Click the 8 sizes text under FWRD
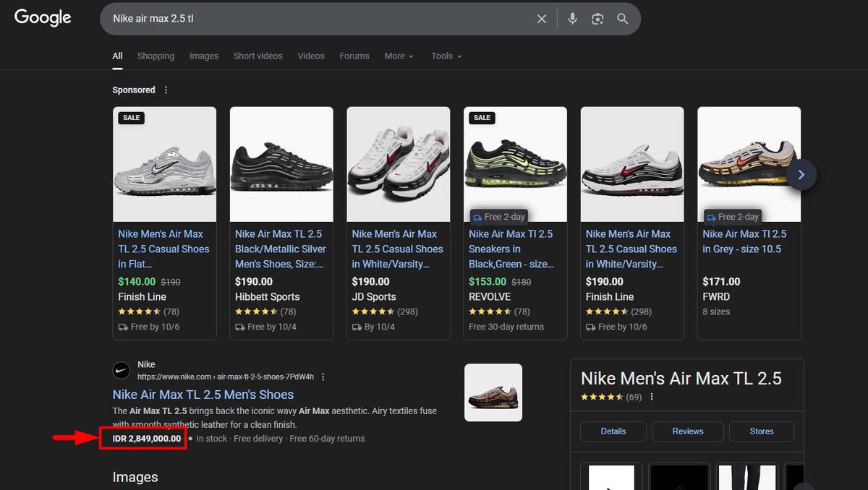 pos(716,311)
